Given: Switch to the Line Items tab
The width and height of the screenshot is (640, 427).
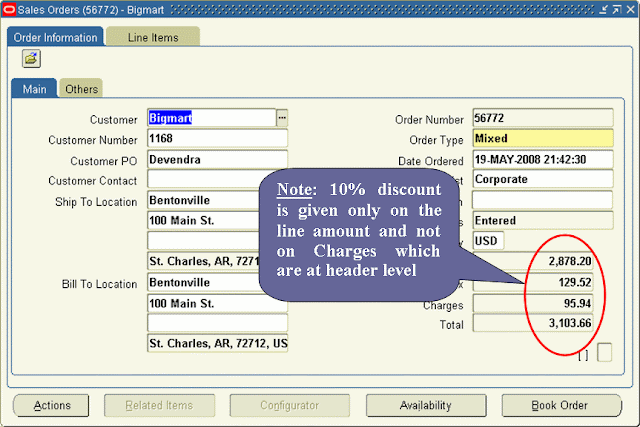Looking at the screenshot, I should pos(153,38).
